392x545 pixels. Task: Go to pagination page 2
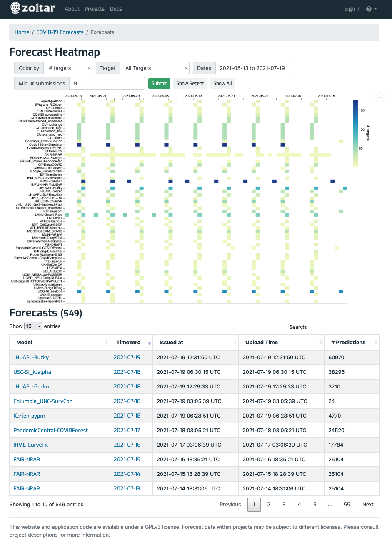point(269,504)
